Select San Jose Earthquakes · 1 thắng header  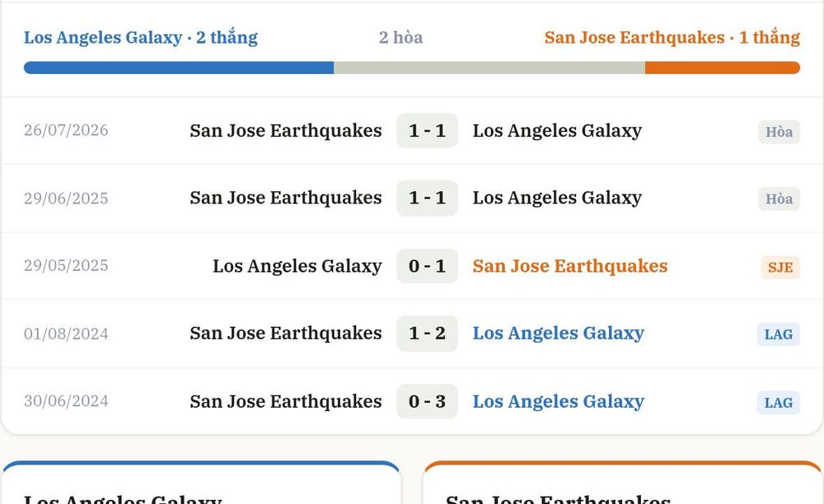(x=672, y=38)
